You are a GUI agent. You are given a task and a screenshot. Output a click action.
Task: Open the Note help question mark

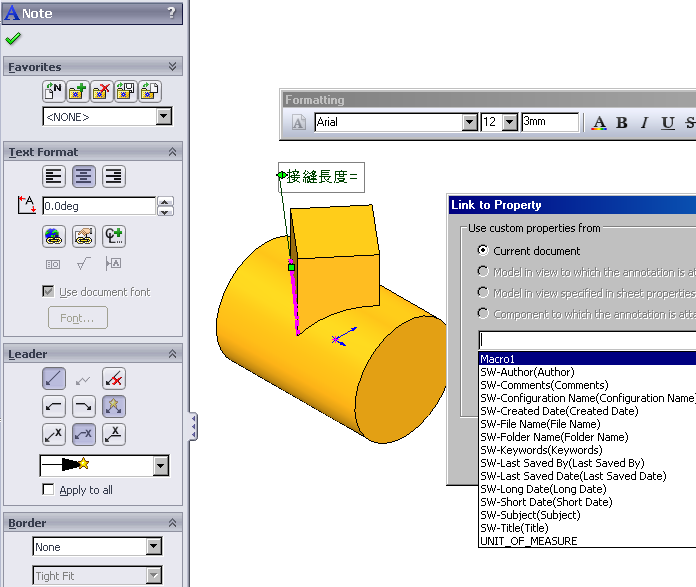[172, 12]
